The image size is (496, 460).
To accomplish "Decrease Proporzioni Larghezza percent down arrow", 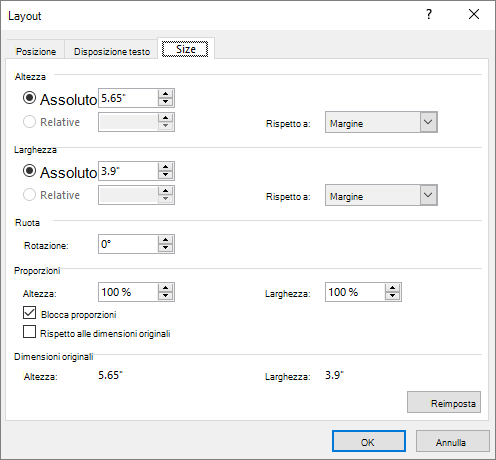I will pos(393,296).
